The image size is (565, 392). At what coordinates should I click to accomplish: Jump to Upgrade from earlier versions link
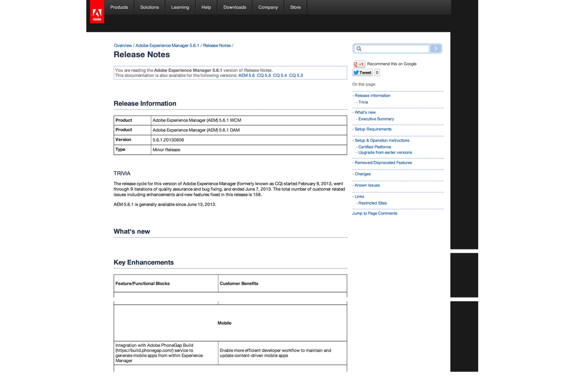point(385,152)
